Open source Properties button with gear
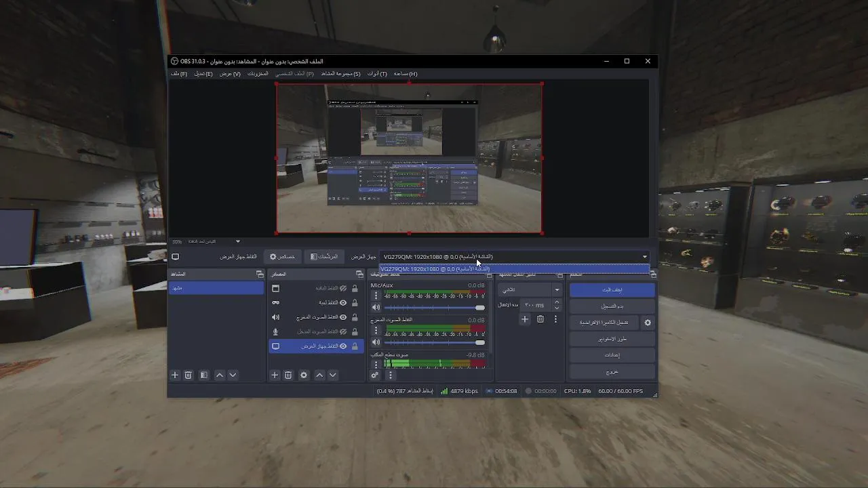868x488 pixels. 283,257
